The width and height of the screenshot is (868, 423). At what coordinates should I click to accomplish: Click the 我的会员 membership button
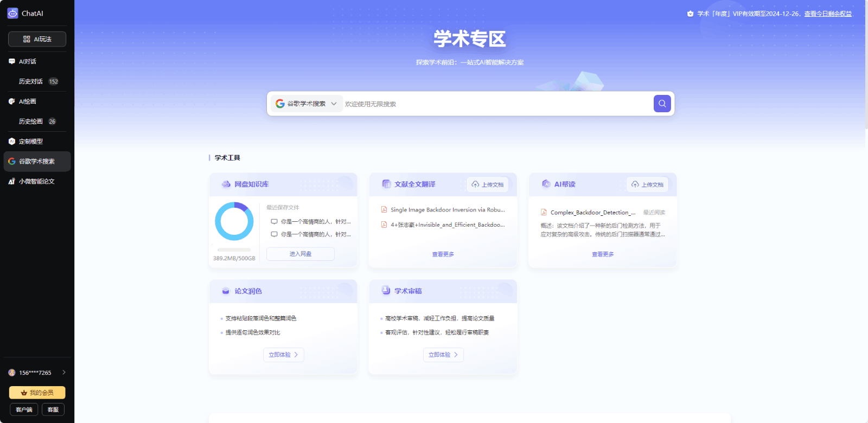point(37,393)
